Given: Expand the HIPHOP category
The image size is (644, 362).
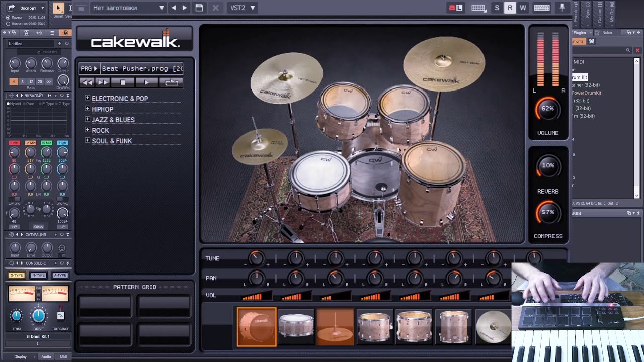Looking at the screenshot, I should 88,109.
